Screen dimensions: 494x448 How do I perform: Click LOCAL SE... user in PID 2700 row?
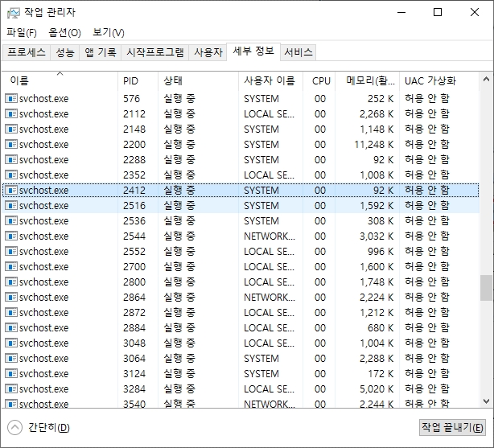coord(269,266)
